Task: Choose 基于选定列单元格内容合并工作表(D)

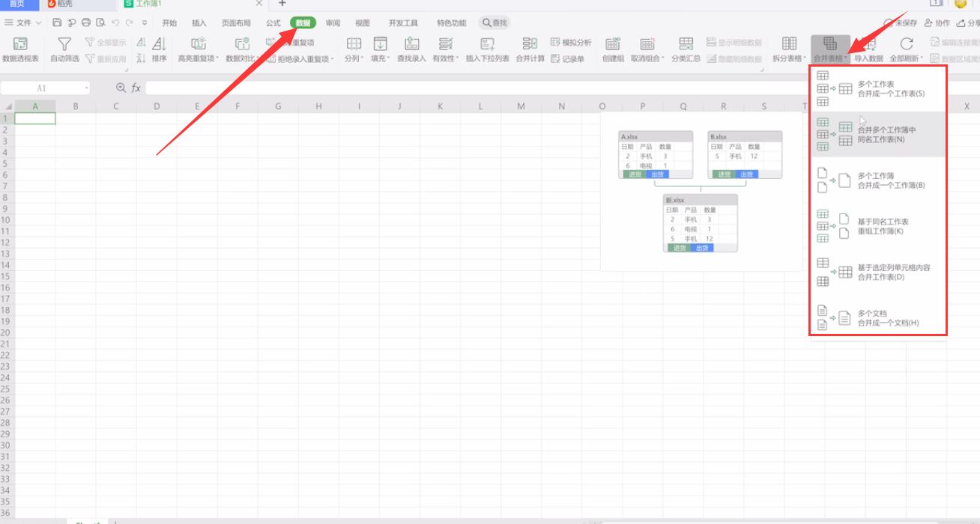Action: point(878,272)
